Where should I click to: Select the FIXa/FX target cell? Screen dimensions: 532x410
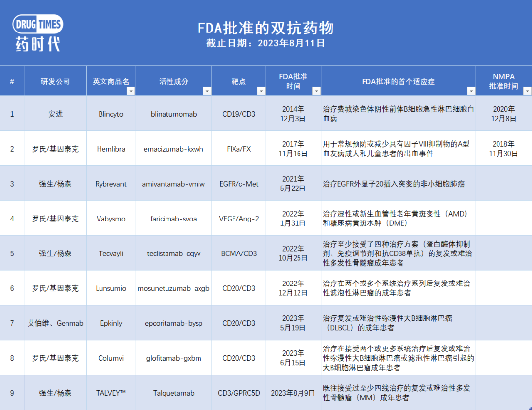tap(238, 149)
